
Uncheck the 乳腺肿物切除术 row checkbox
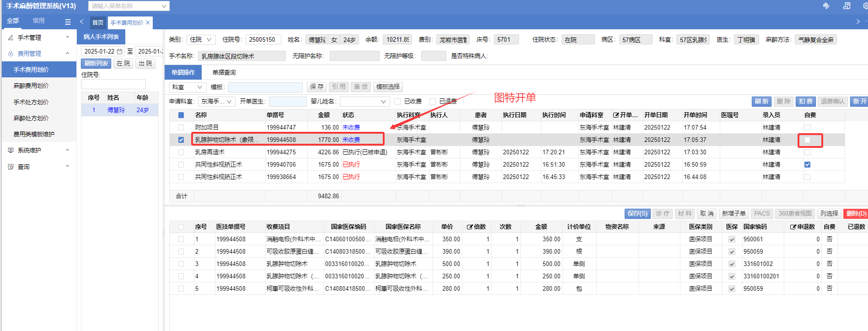(181, 140)
